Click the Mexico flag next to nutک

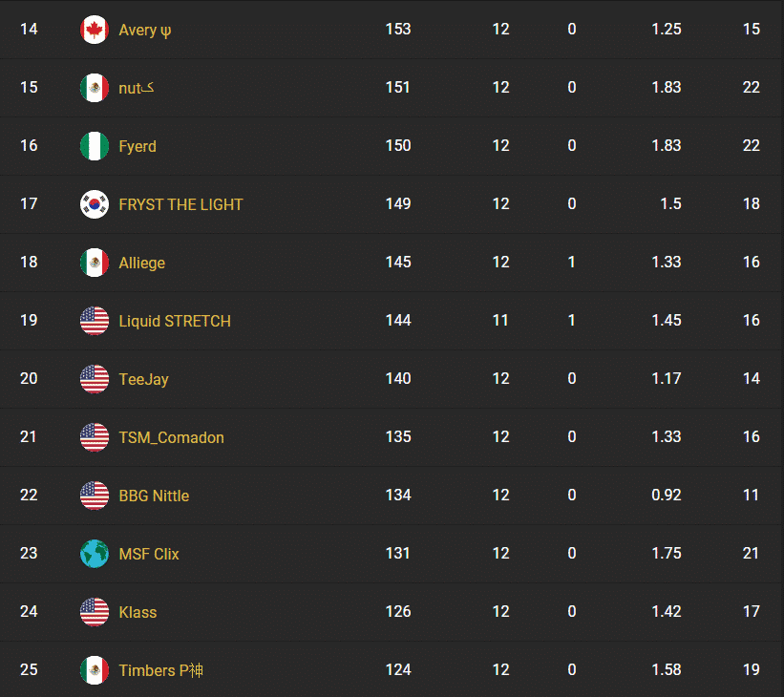point(95,88)
